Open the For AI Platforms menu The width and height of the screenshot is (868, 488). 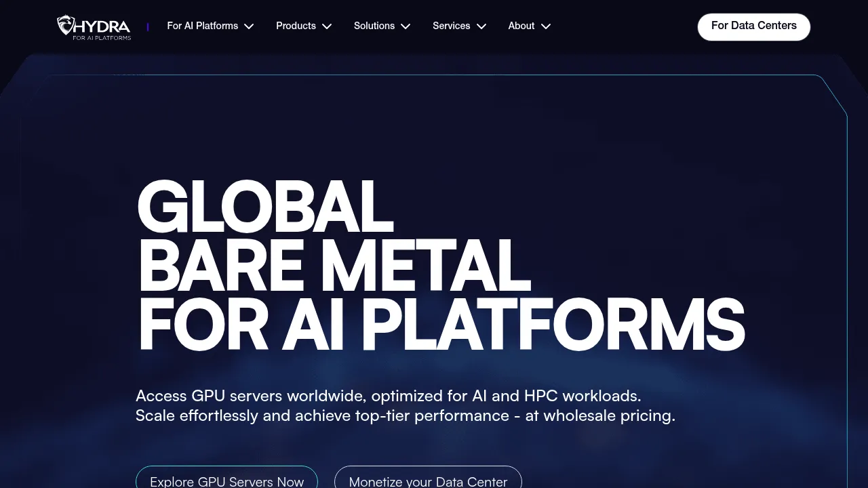point(203,26)
